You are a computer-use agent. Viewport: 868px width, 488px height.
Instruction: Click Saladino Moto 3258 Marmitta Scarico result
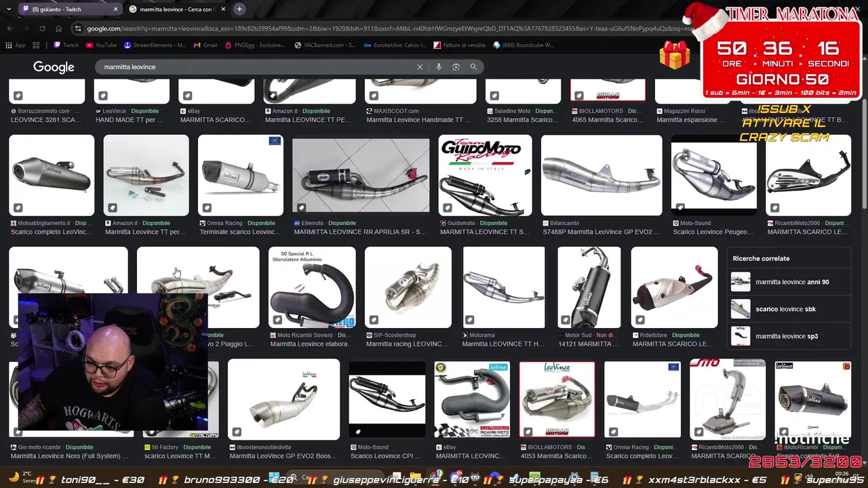(523, 115)
